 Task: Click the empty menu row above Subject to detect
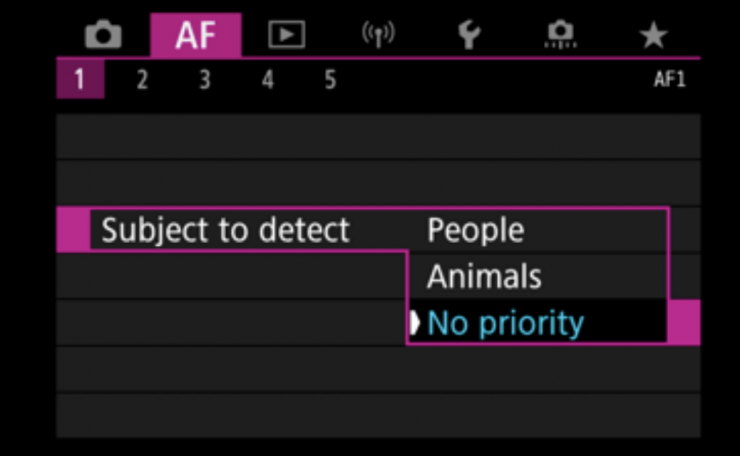coord(378,183)
